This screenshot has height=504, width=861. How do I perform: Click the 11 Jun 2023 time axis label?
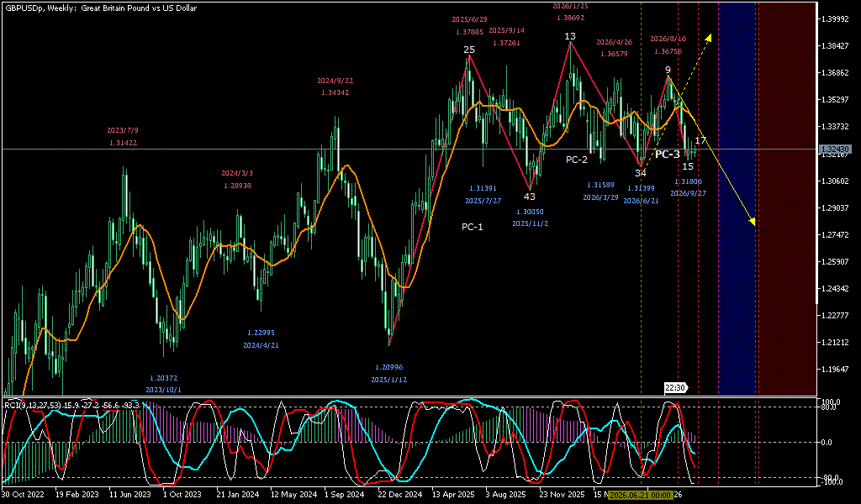point(129,495)
